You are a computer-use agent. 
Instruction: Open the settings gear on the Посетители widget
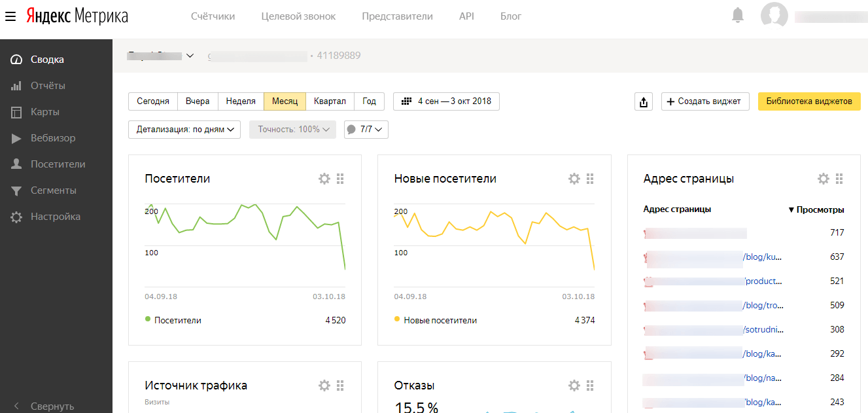pos(324,178)
